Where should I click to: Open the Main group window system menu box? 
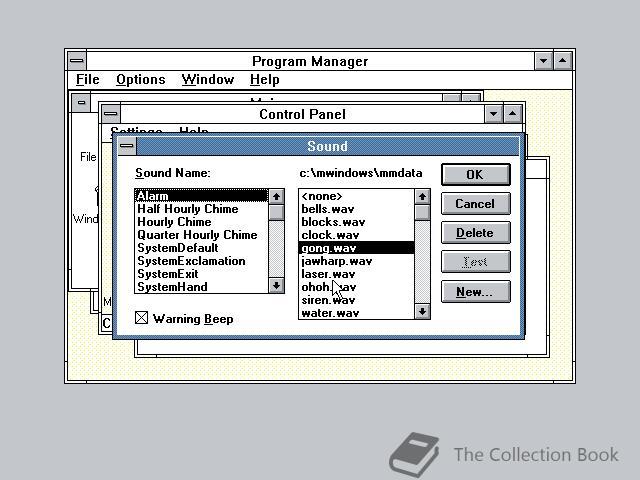coord(81,102)
